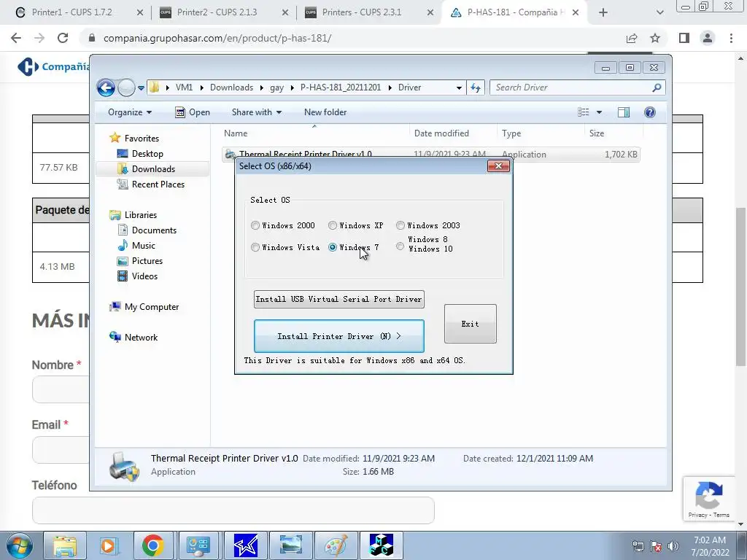Open Desktop in Favorites
This screenshot has width=747, height=560.
pyautogui.click(x=147, y=154)
